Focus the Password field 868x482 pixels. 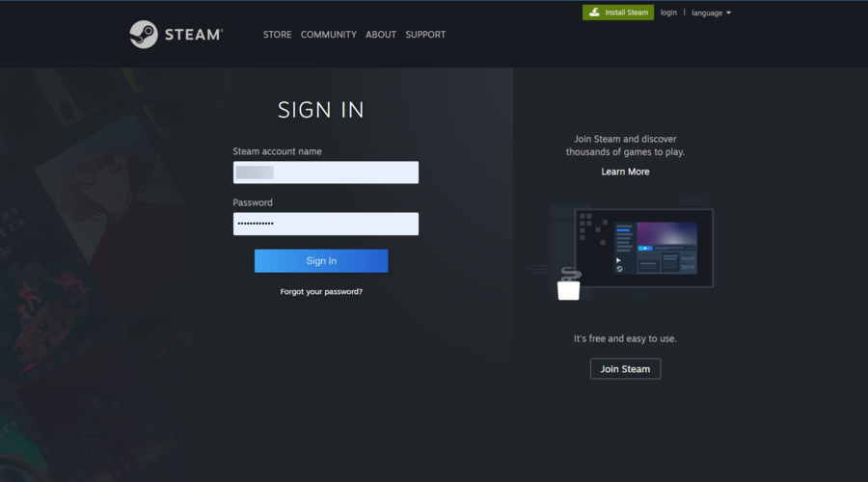point(326,224)
